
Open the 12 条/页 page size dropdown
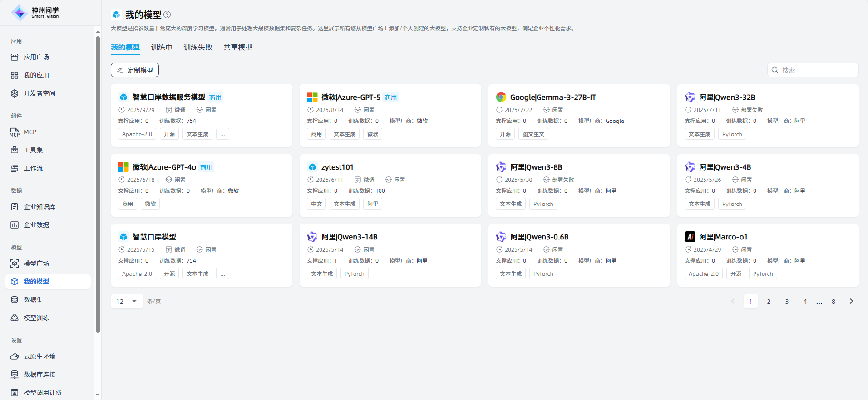pos(127,301)
